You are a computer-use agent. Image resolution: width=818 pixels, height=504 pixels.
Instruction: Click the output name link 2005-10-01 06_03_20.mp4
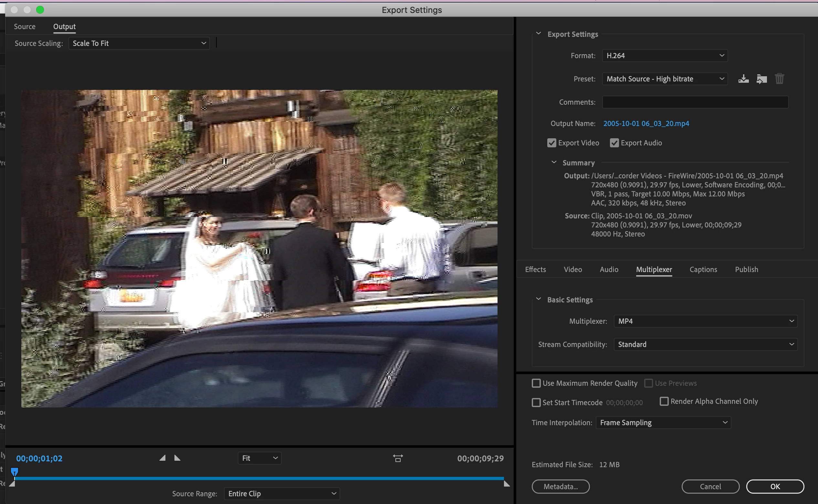click(x=646, y=124)
